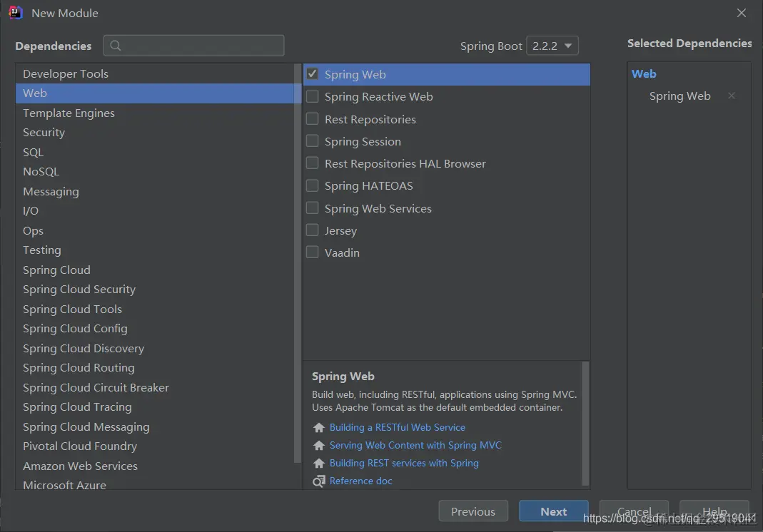Open the Spring Cloud category
This screenshot has height=532, width=763.
click(155, 270)
